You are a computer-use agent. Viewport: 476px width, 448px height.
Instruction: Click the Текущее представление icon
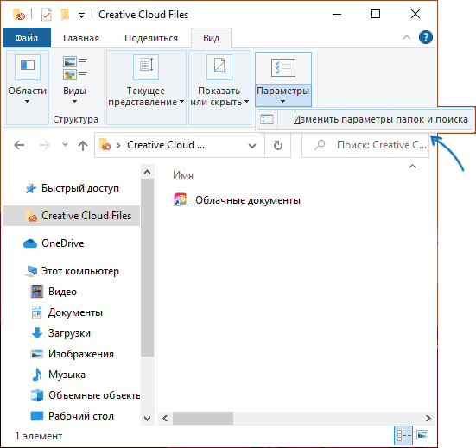coord(146,67)
